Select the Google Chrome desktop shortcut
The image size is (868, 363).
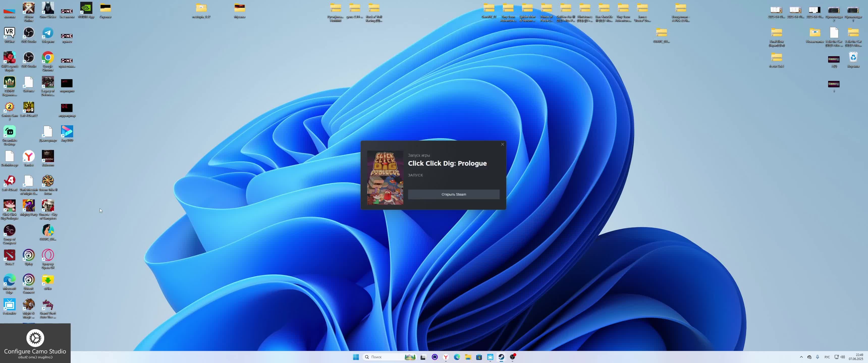48,61
